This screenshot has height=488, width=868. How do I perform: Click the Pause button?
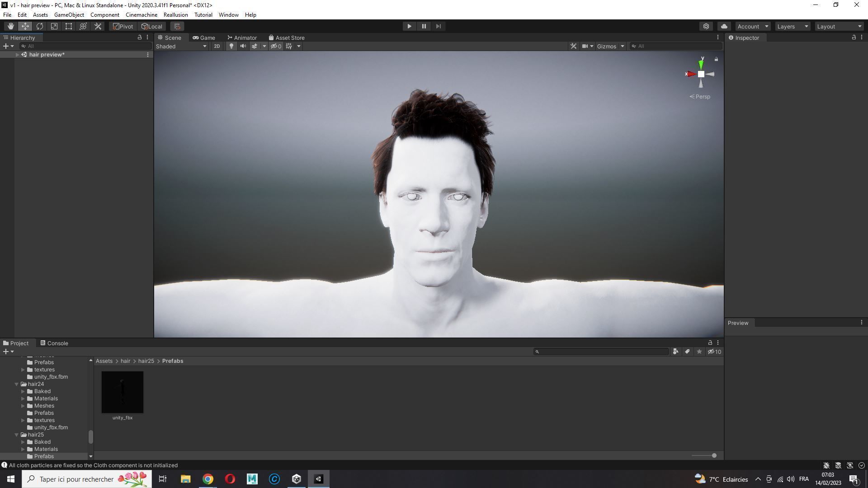click(x=424, y=26)
